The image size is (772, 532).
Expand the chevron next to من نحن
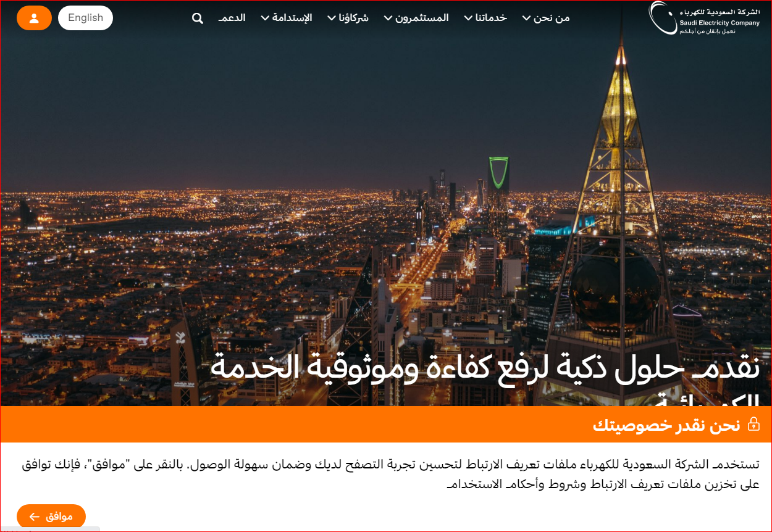pos(527,18)
